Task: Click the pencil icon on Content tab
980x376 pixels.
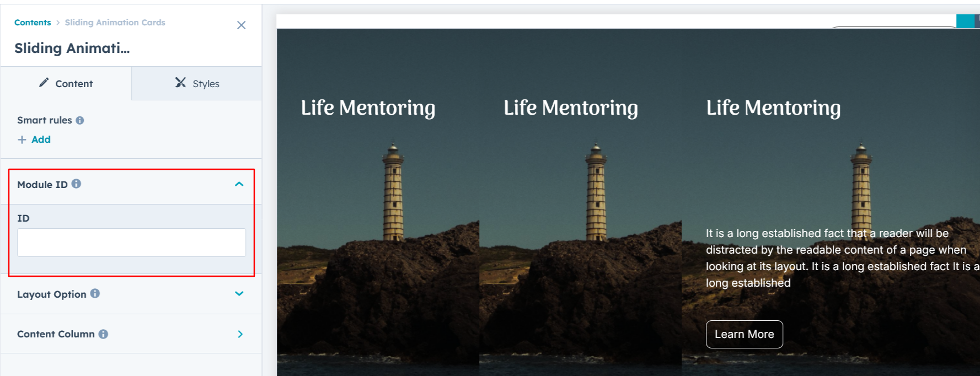Action: (44, 83)
